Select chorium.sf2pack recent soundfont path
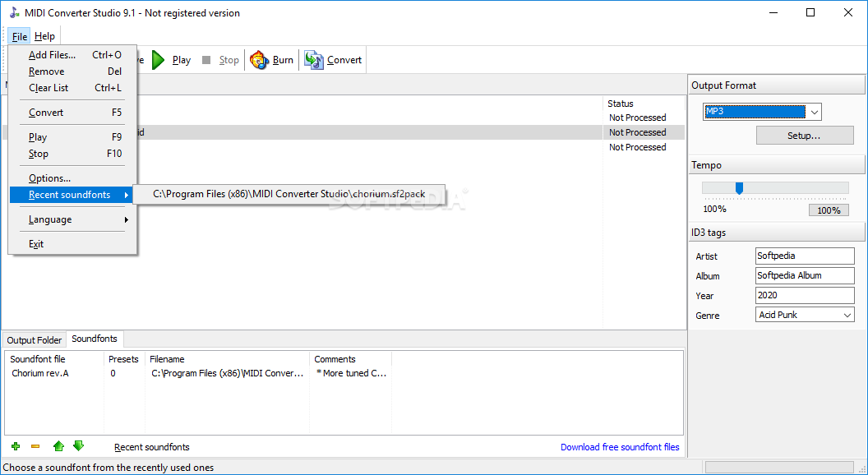Viewport: 868px width, 475px height. pyautogui.click(x=289, y=194)
